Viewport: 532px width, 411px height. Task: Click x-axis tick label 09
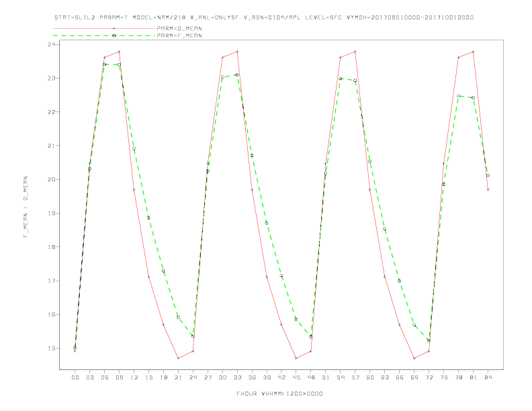tap(119, 377)
